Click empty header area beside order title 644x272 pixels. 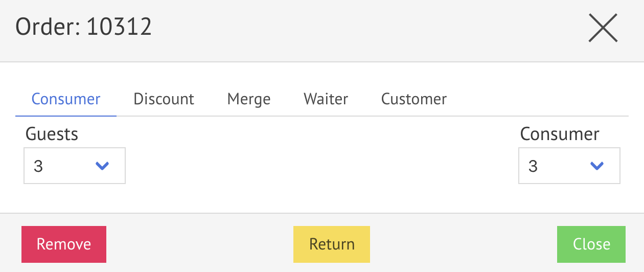[x=358, y=28]
